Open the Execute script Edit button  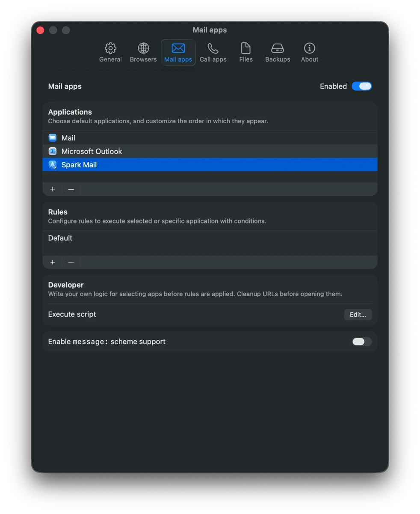click(358, 315)
